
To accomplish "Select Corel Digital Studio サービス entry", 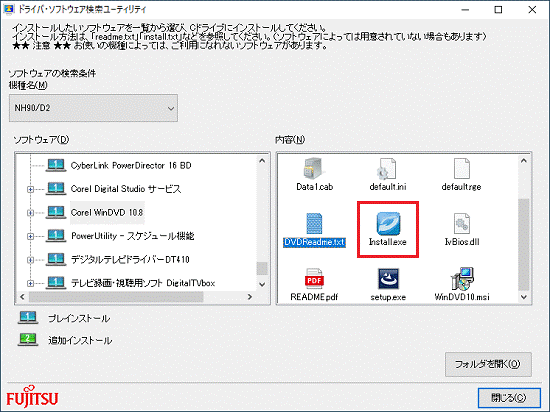I will click(126, 189).
